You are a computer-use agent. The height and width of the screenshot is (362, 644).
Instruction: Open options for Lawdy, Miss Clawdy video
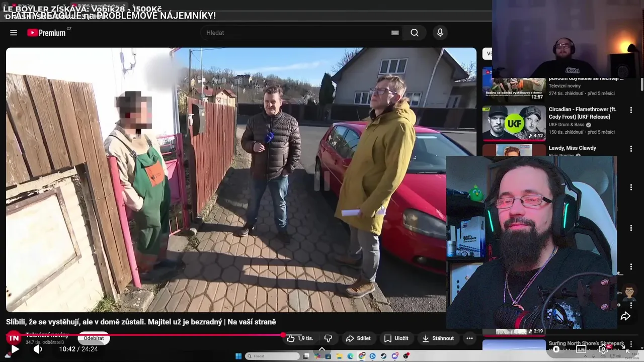click(631, 149)
